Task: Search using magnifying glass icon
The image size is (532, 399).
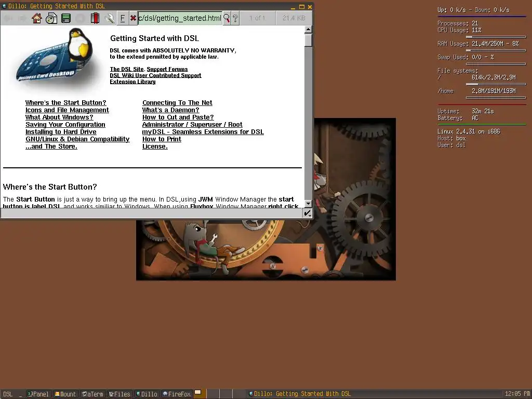Action: 227,18
